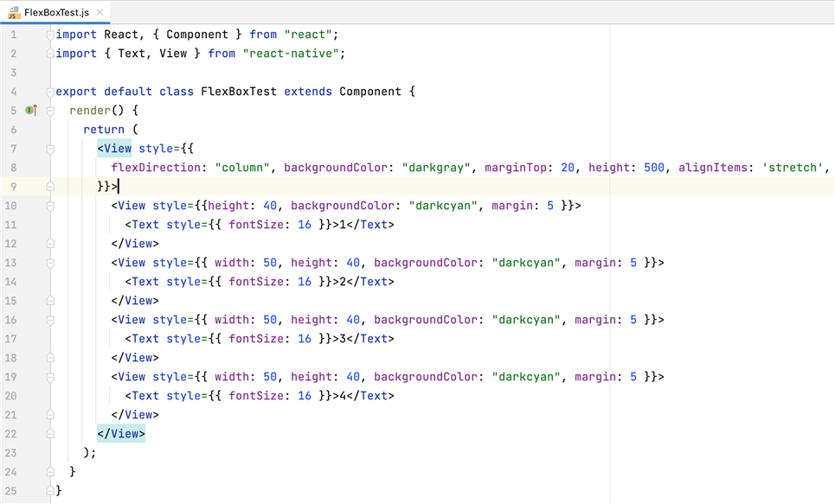Close the FlexBoxTest.js editor tab
Screen dimensions: 835x504
click(x=100, y=12)
